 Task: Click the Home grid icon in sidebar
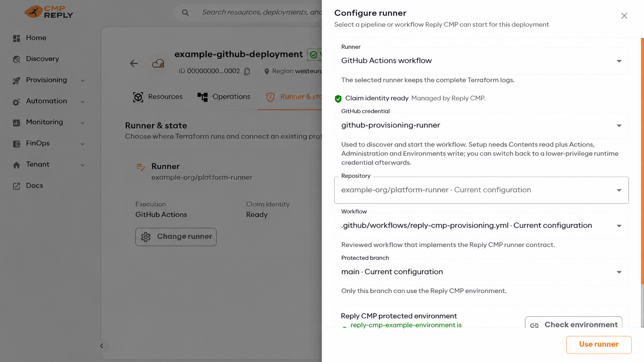[x=17, y=38]
